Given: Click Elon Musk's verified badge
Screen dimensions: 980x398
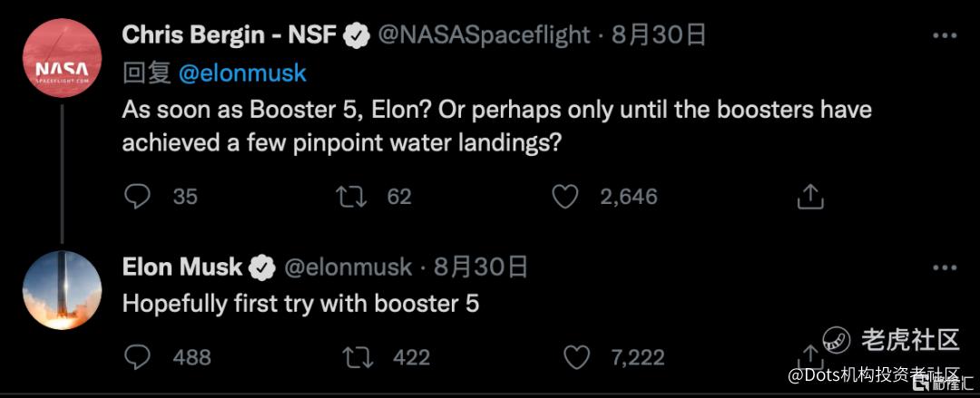Looking at the screenshot, I should click(x=263, y=268).
